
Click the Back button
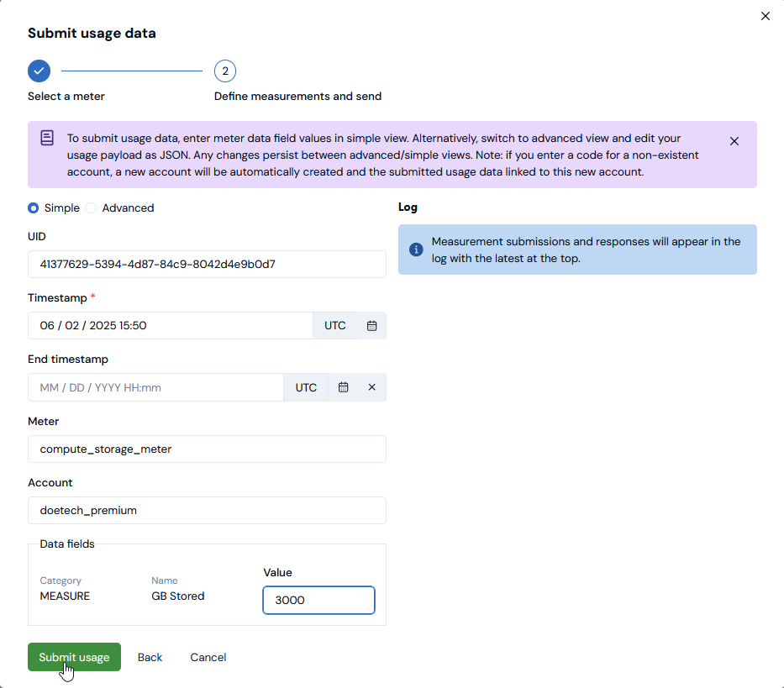[x=150, y=658]
